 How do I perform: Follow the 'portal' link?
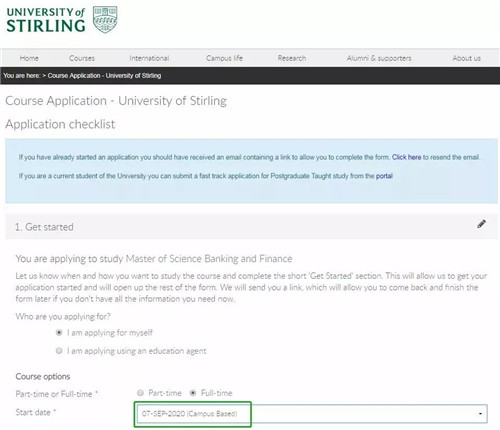(384, 176)
